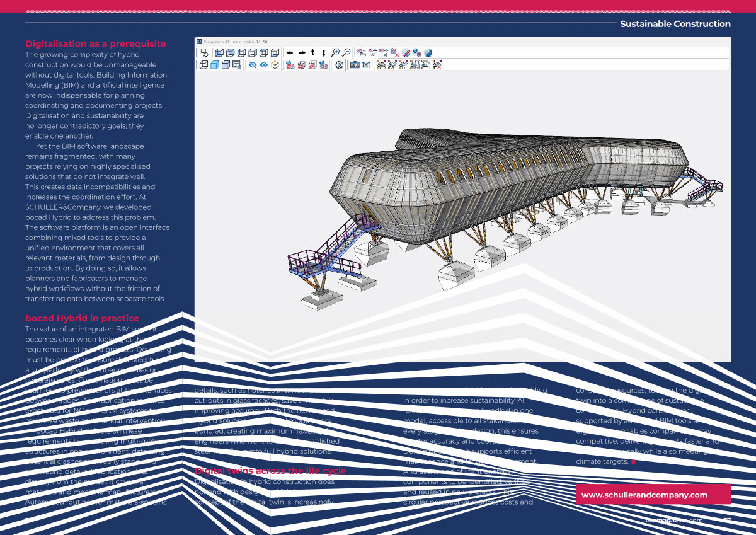Viewport: 756px width, 535px height.
Task: Toggle the solid blue shaded cube display
Action: (214, 65)
